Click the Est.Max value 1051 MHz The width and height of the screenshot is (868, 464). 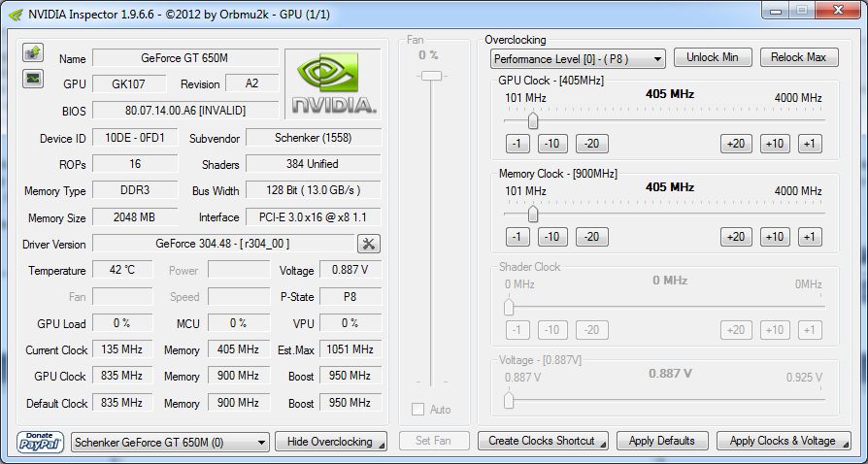point(351,349)
